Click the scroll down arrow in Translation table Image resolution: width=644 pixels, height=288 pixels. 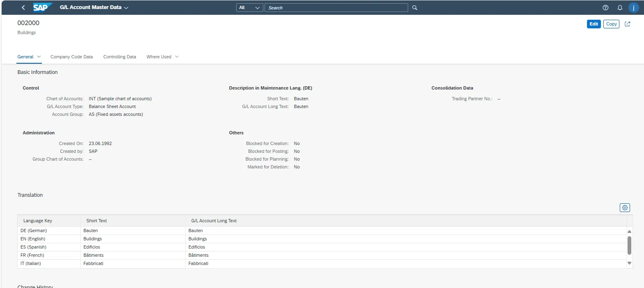[629, 263]
